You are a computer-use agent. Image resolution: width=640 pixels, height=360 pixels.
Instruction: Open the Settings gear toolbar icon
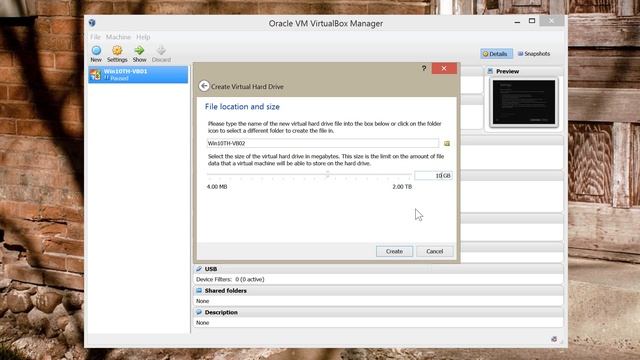coord(117,51)
